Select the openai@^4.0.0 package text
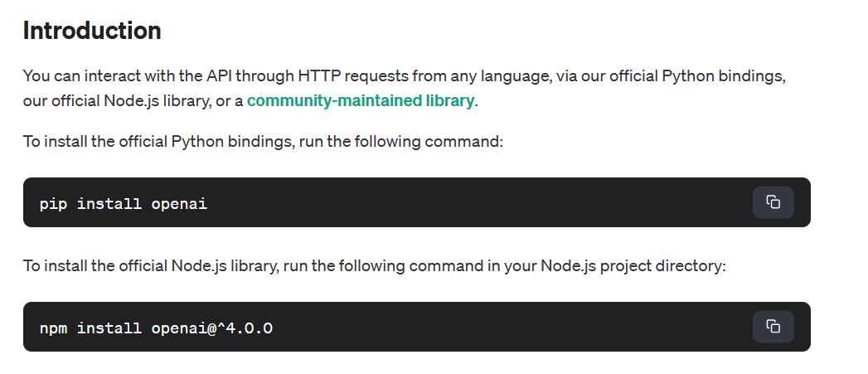 tap(211, 328)
